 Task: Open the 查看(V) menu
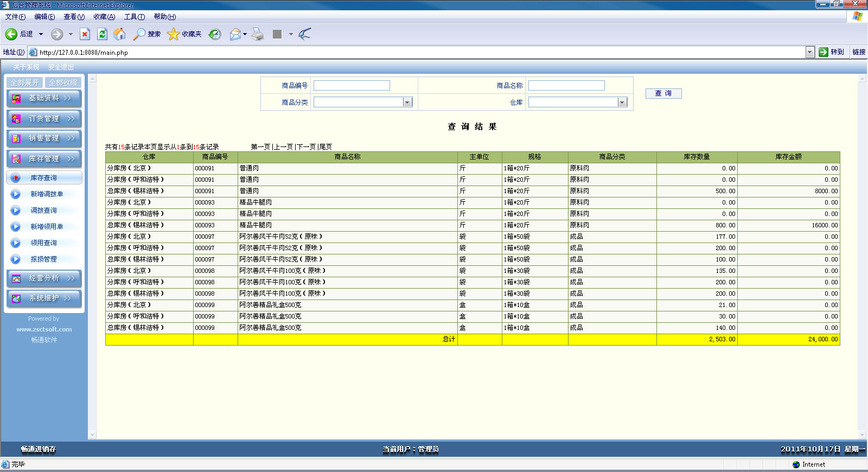tap(74, 17)
